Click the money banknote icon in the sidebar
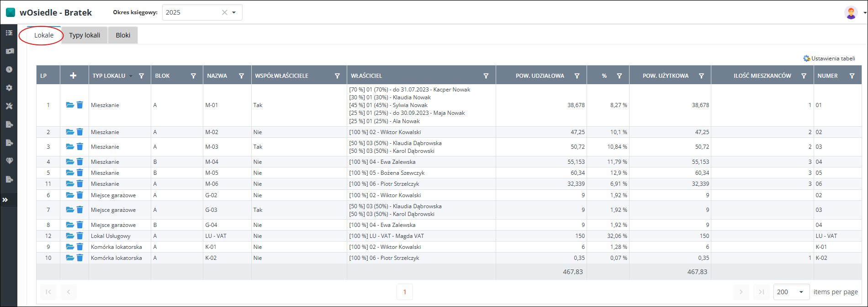The height and width of the screenshot is (307, 868). click(x=9, y=51)
